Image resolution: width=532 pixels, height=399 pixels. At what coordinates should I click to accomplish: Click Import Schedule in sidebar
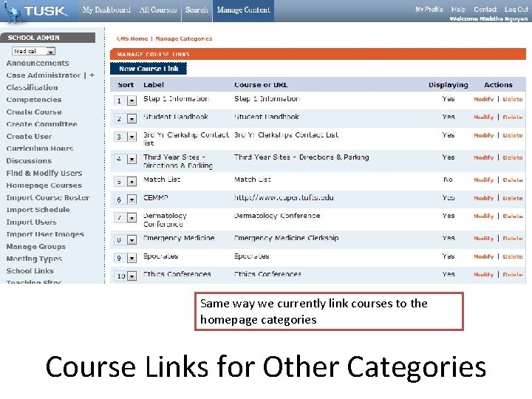click(38, 210)
